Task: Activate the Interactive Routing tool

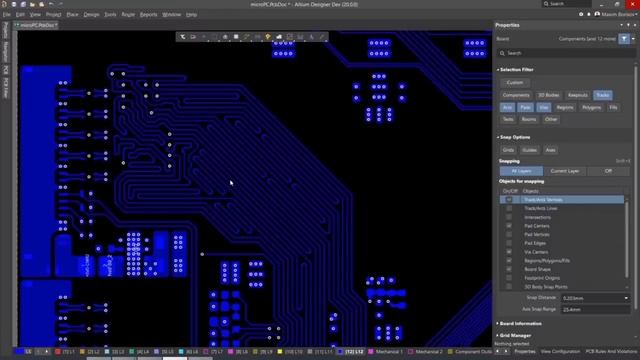Action: [247, 37]
